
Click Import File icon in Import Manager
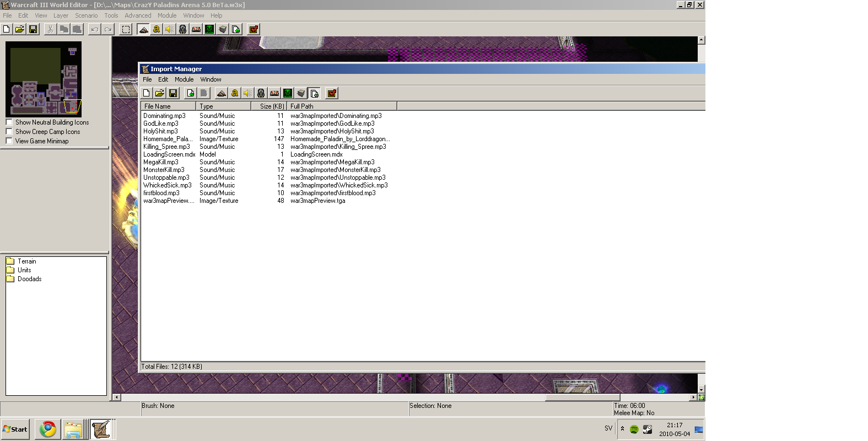[191, 93]
